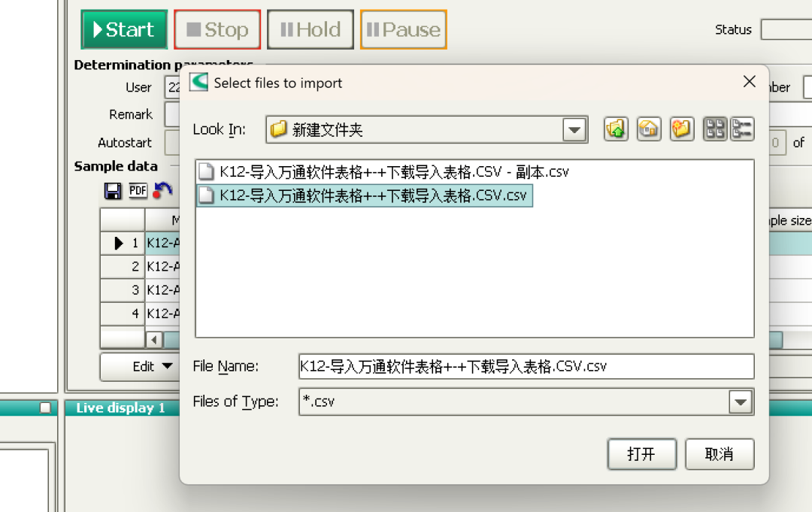The image size is (812, 512).
Task: Create a new folder icon in dialog
Action: click(x=681, y=129)
